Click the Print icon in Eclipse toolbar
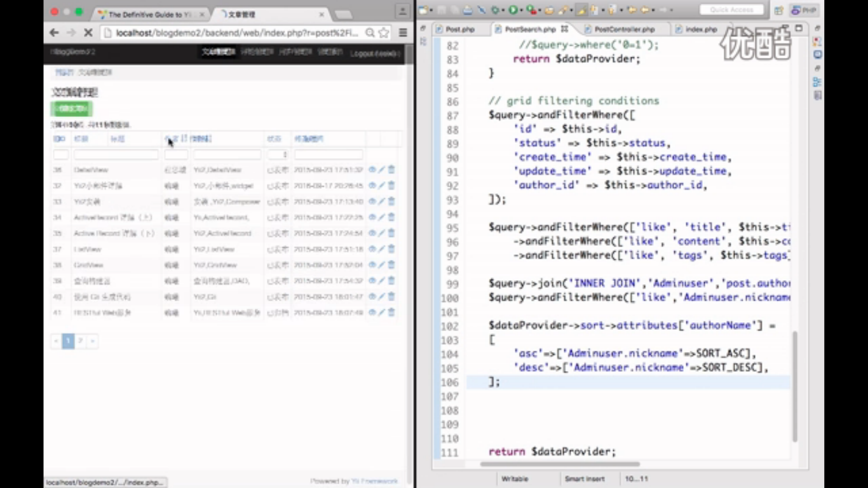This screenshot has width=868, height=488. pos(468,10)
